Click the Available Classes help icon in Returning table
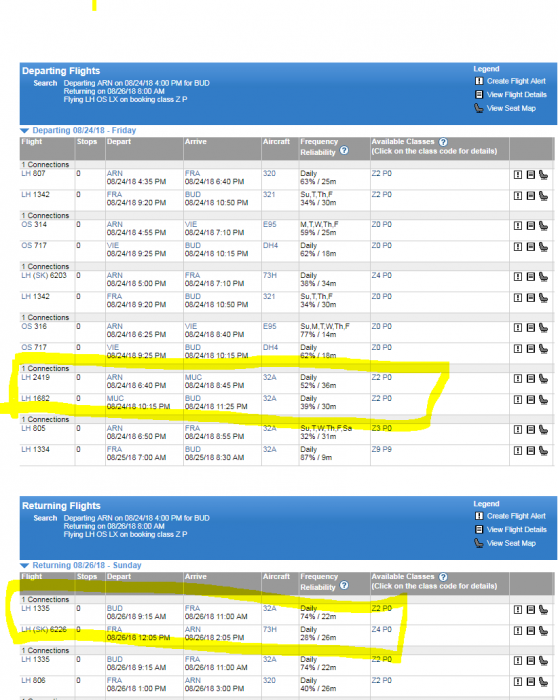 [x=443, y=577]
